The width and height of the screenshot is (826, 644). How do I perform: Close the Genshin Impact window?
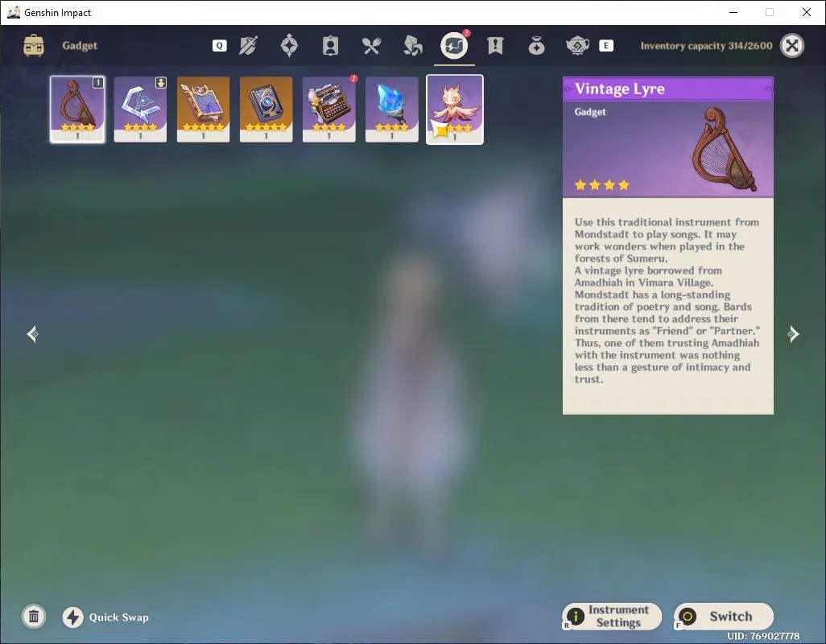pos(806,12)
